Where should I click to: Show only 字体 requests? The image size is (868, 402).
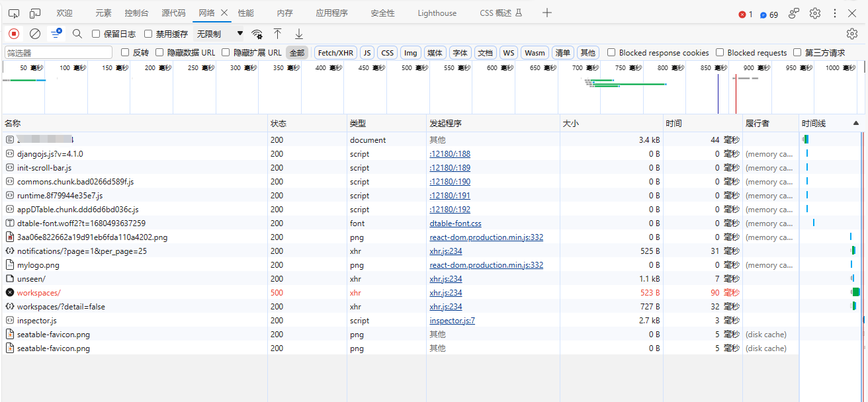click(x=460, y=53)
